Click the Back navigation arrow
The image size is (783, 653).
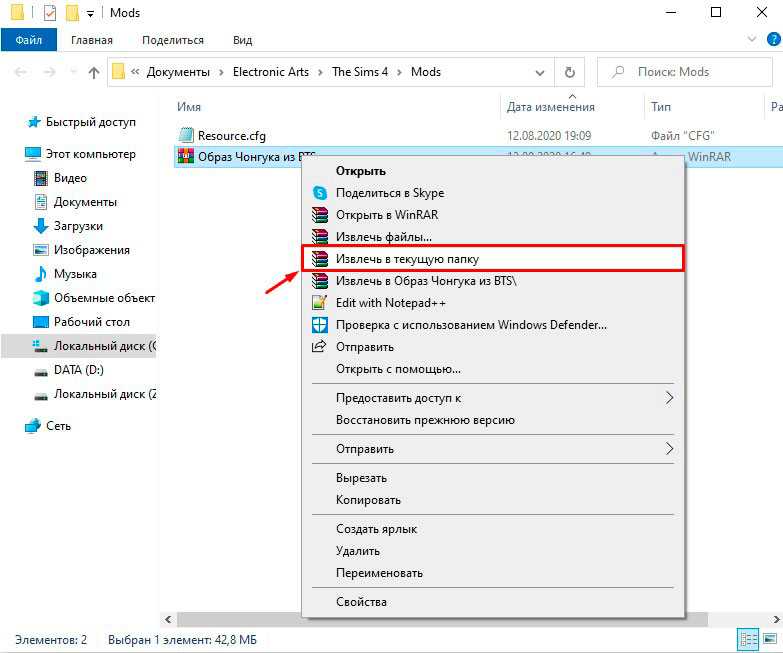(x=20, y=72)
